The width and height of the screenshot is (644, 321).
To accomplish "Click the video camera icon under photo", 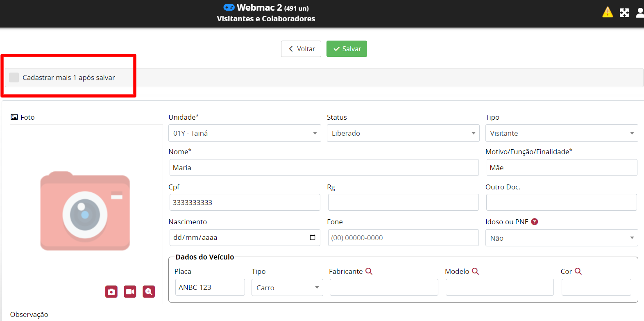I will tap(130, 291).
